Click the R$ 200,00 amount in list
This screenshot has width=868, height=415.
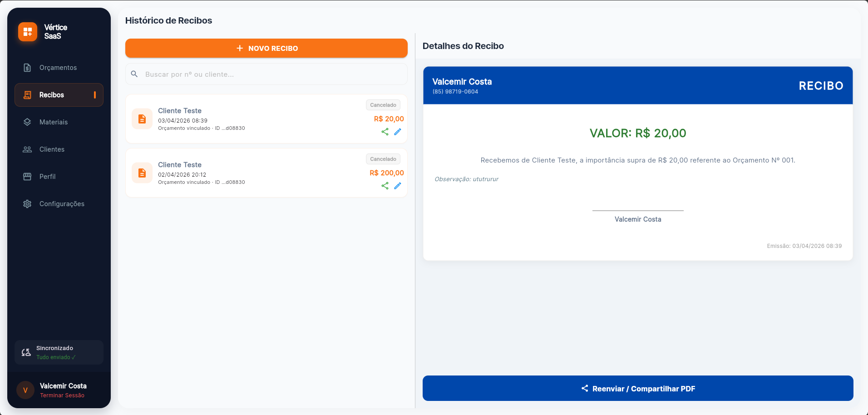[387, 173]
